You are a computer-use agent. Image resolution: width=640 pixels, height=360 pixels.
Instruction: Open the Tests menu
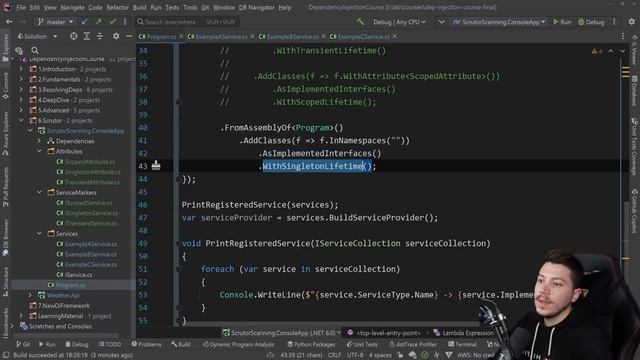pyautogui.click(x=172, y=7)
